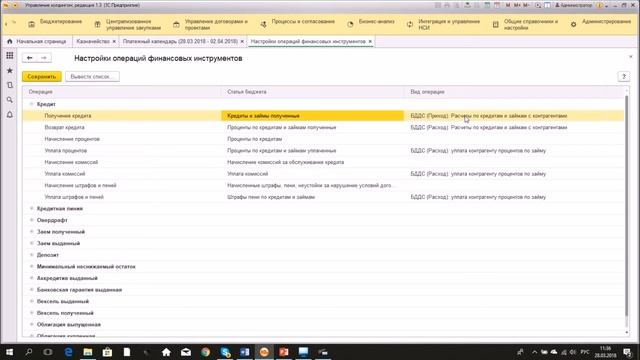Click Кредиты и займы полученные cell
The image size is (640, 360).
coord(313,116)
